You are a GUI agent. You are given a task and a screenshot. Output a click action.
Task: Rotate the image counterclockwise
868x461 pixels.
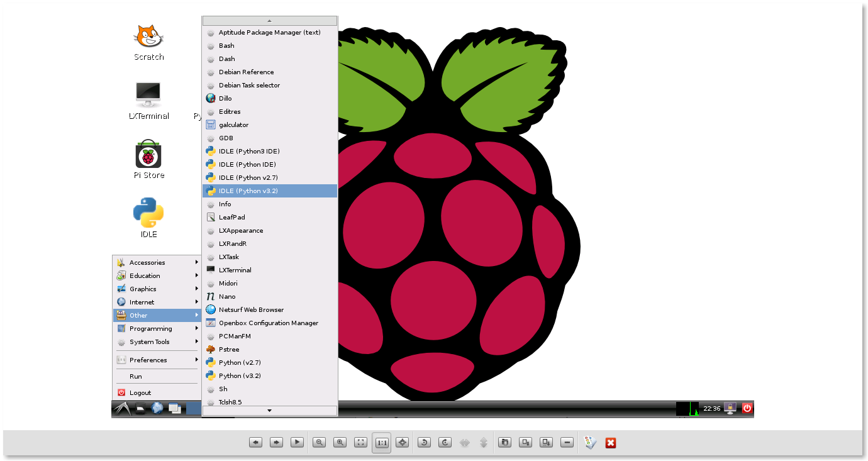pyautogui.click(x=424, y=442)
